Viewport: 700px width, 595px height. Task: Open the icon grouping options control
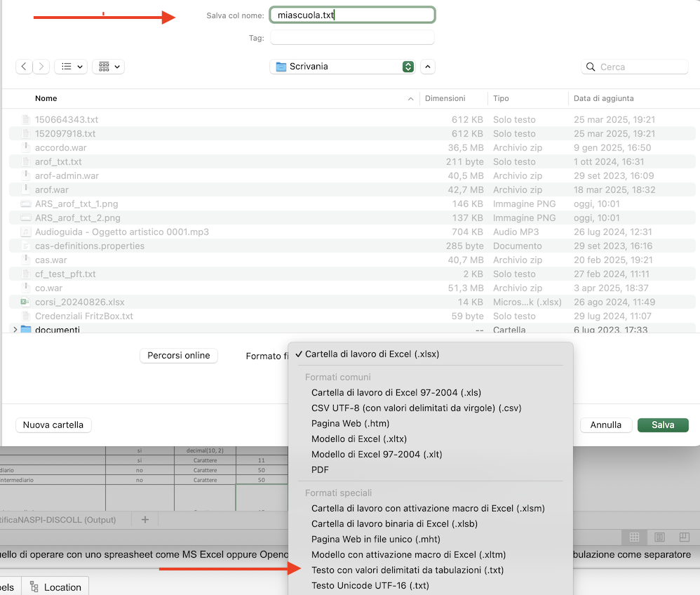coord(108,67)
